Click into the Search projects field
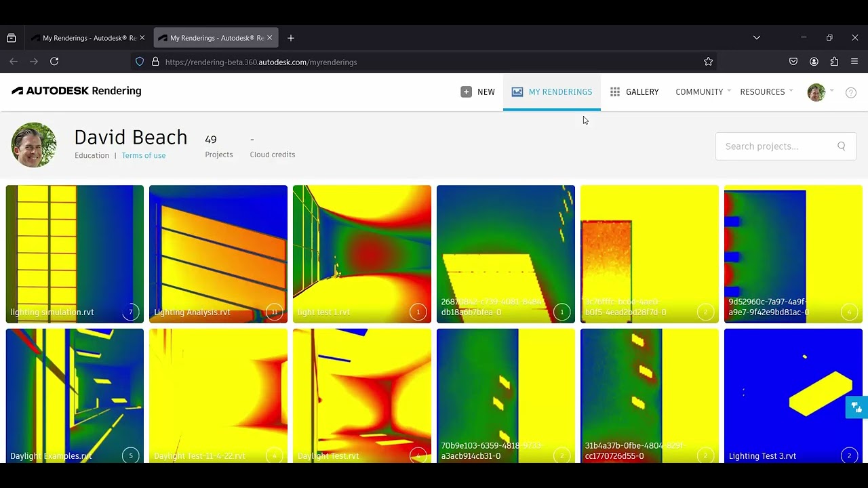 click(x=786, y=146)
